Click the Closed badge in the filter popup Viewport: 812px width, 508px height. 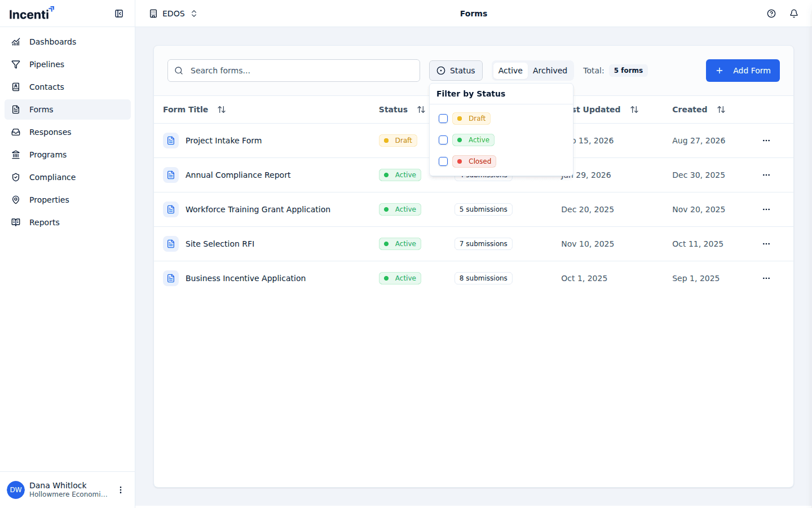click(x=474, y=161)
